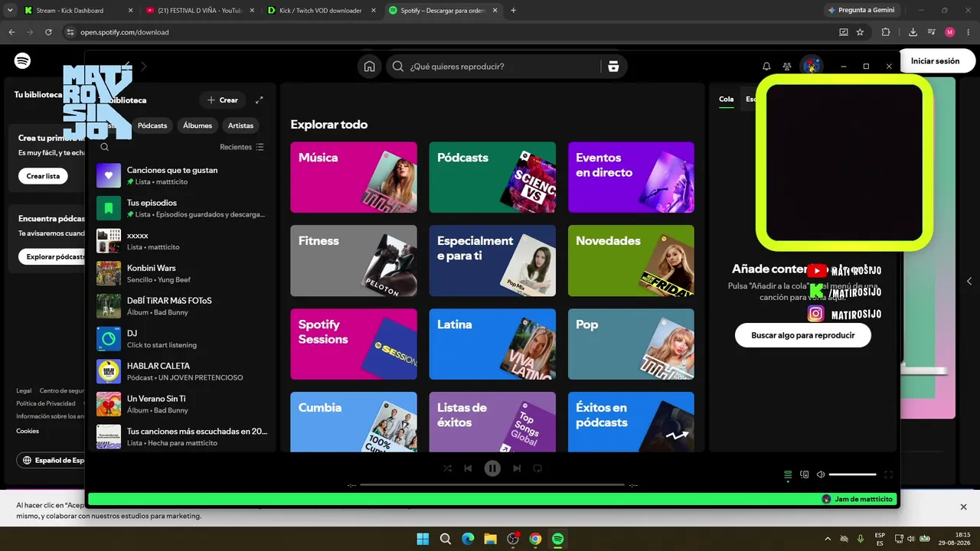Skip to previous track
The height and width of the screenshot is (551, 980).
coord(468,468)
